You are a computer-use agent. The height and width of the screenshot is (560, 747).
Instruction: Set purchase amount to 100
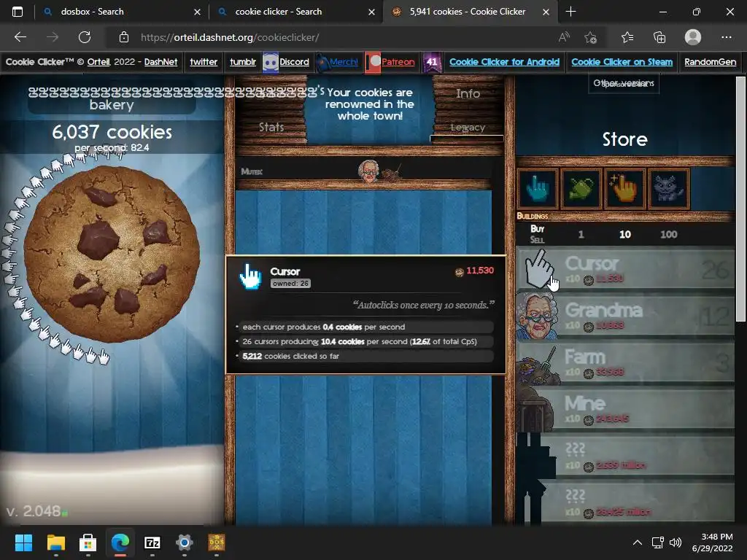[668, 234]
